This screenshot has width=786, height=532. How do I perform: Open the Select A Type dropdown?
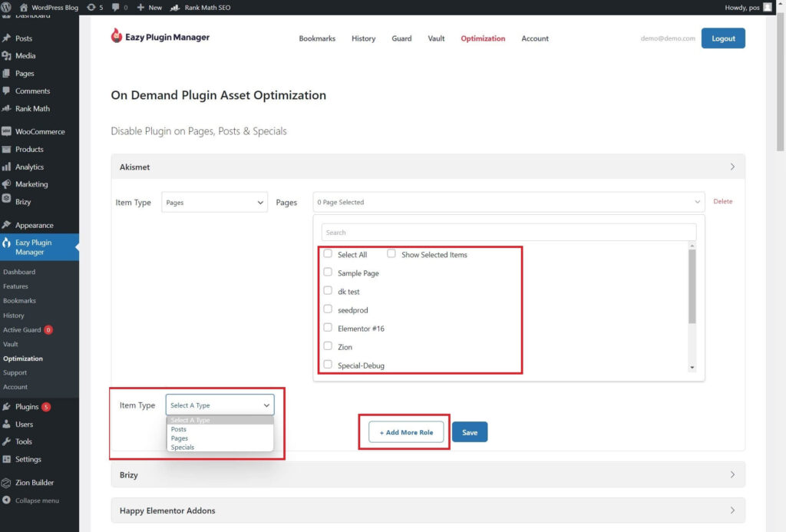tap(220, 405)
